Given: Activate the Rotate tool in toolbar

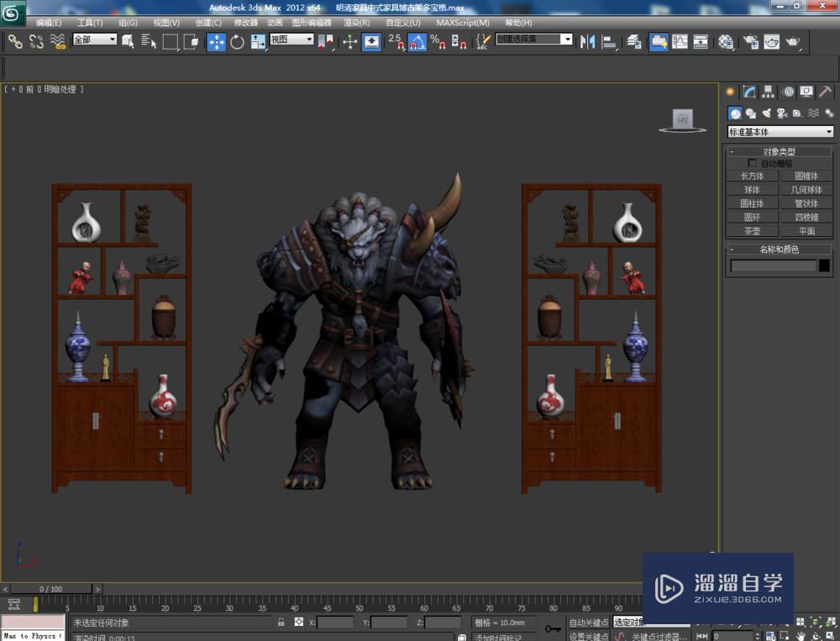Looking at the screenshot, I should click(237, 41).
